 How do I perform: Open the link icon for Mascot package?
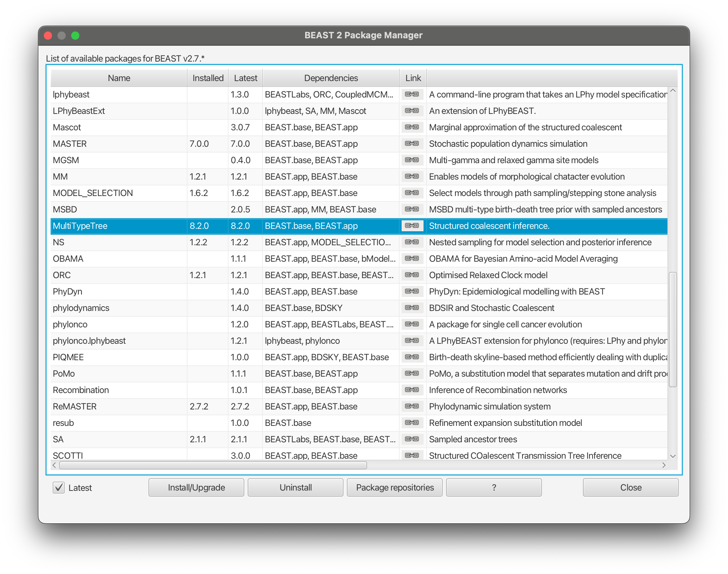coord(412,127)
